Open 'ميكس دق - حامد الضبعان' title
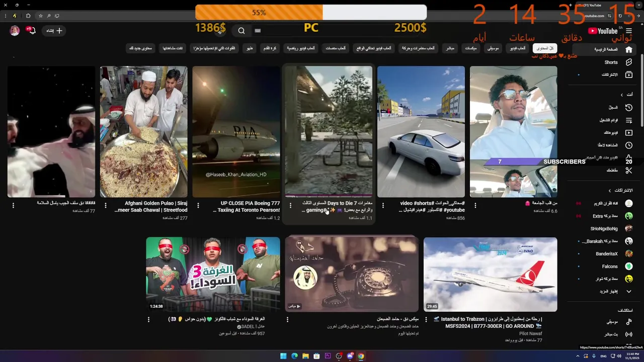The height and width of the screenshot is (362, 644). tap(397, 319)
